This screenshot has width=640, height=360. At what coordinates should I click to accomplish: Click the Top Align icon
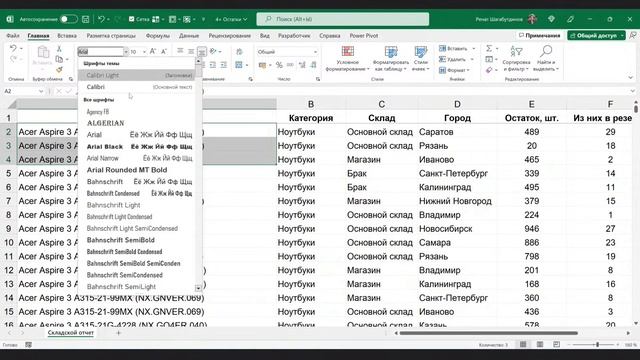point(180,51)
